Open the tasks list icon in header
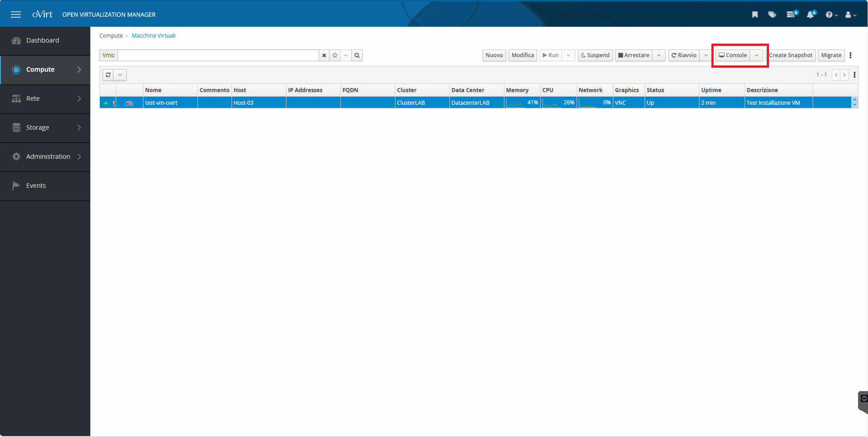This screenshot has height=437, width=868. tap(792, 14)
